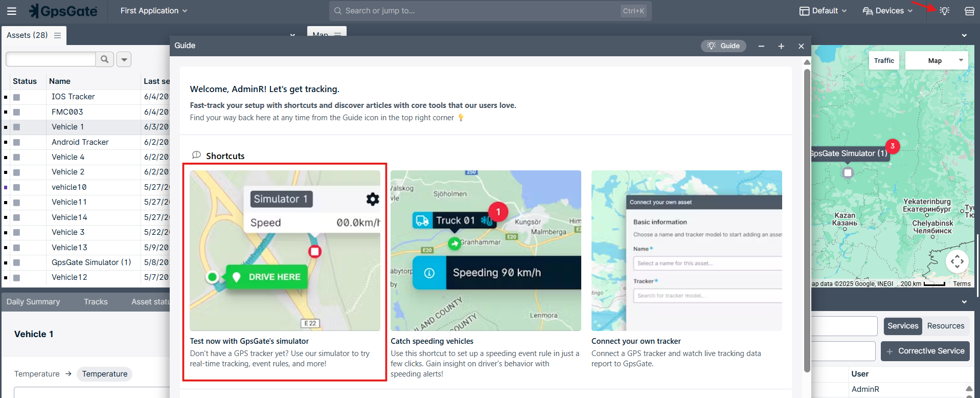Click the Shortcuts speech bubble icon

196,155
